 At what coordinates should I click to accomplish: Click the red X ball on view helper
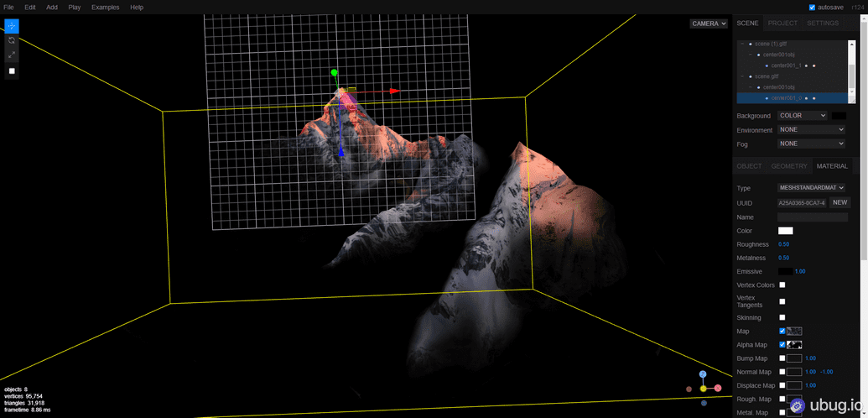coord(717,388)
